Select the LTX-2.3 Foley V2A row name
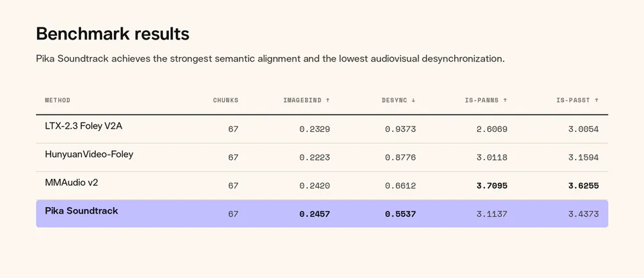This screenshot has height=278, width=644. click(x=83, y=127)
